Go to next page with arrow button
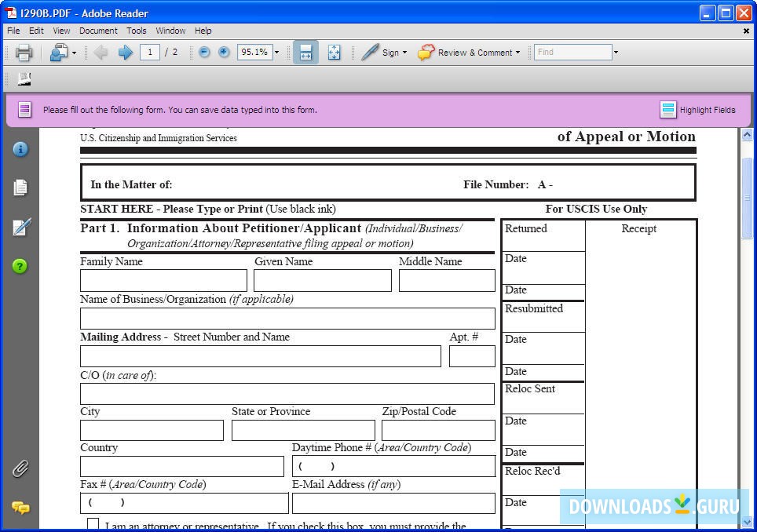Viewport: 757px width, 532px height. 124,52
